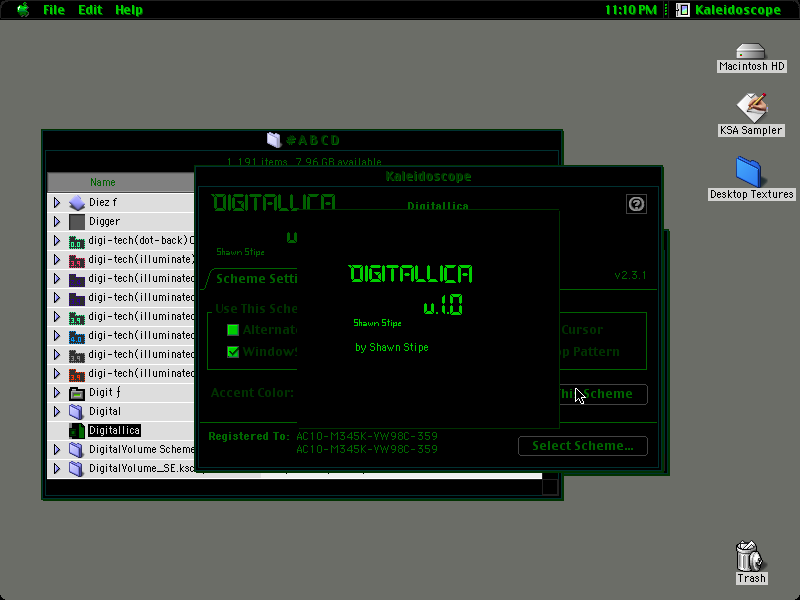Click the Kaleidoscope window title bar
The width and height of the screenshot is (800, 600).
coord(429,177)
